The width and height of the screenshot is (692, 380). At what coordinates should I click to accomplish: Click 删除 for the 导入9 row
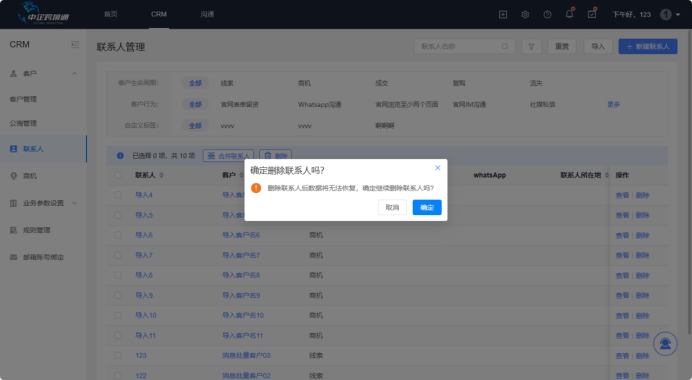point(643,296)
